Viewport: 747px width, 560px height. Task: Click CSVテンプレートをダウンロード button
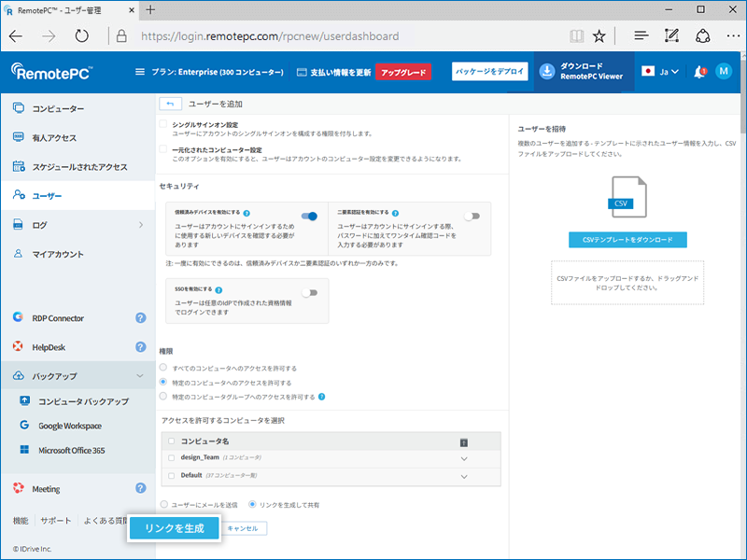point(627,240)
